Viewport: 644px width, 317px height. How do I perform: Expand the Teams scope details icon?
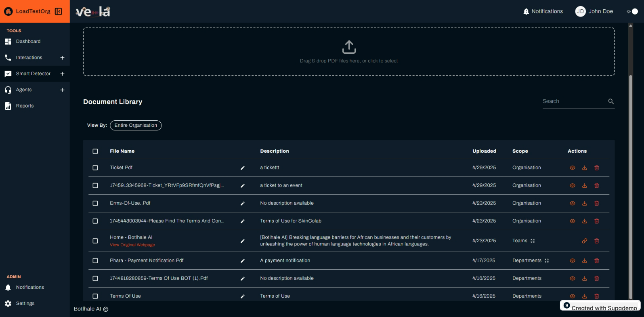tap(533, 241)
